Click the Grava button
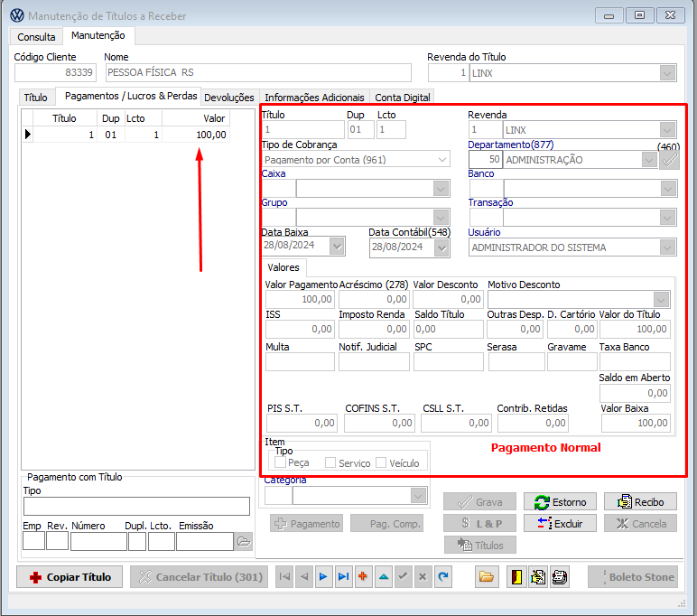 tap(479, 502)
